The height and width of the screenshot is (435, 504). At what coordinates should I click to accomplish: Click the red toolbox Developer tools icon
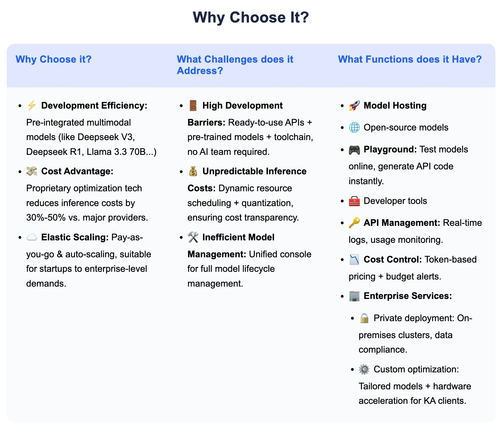354,201
